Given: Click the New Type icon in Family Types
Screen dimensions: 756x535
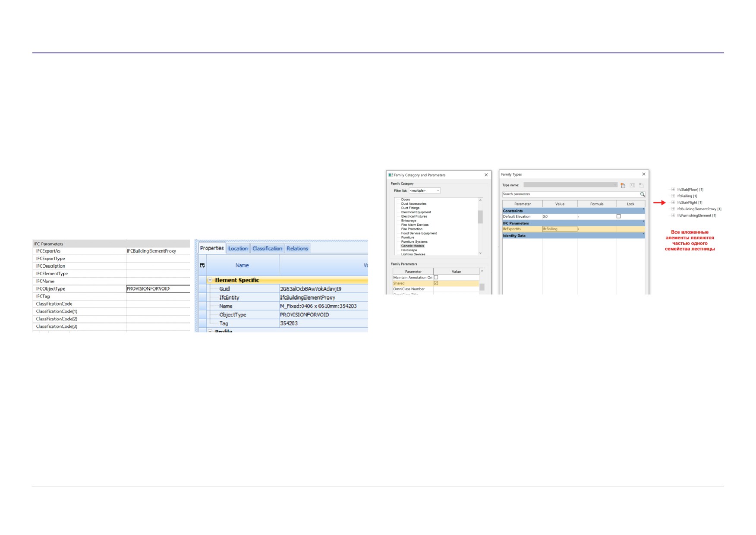Looking at the screenshot, I should point(623,185).
